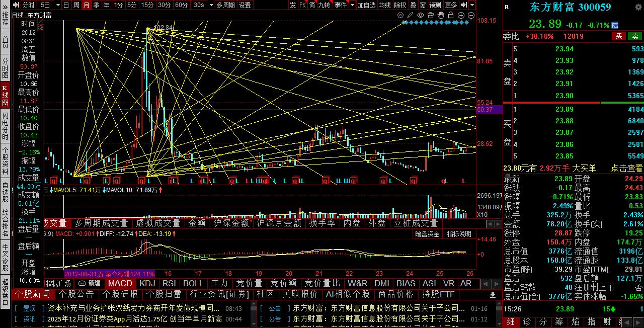Select the drawing pen tool icon

410,15
